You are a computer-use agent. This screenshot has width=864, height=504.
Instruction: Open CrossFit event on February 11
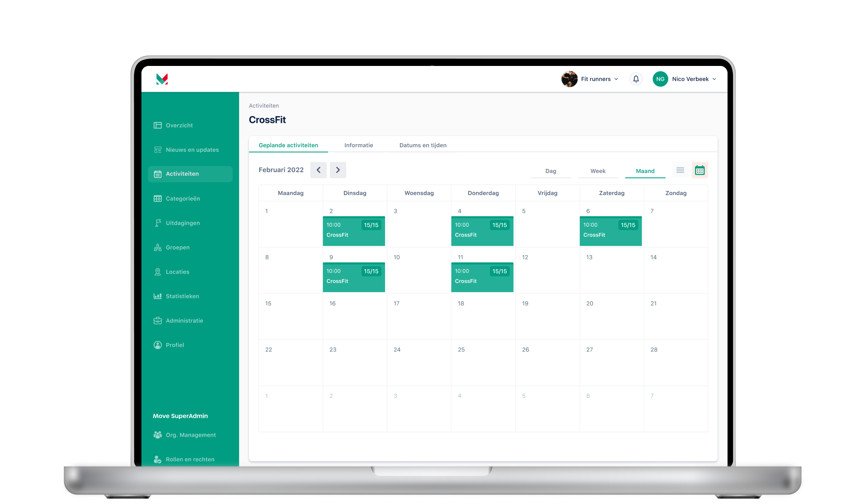coord(482,277)
